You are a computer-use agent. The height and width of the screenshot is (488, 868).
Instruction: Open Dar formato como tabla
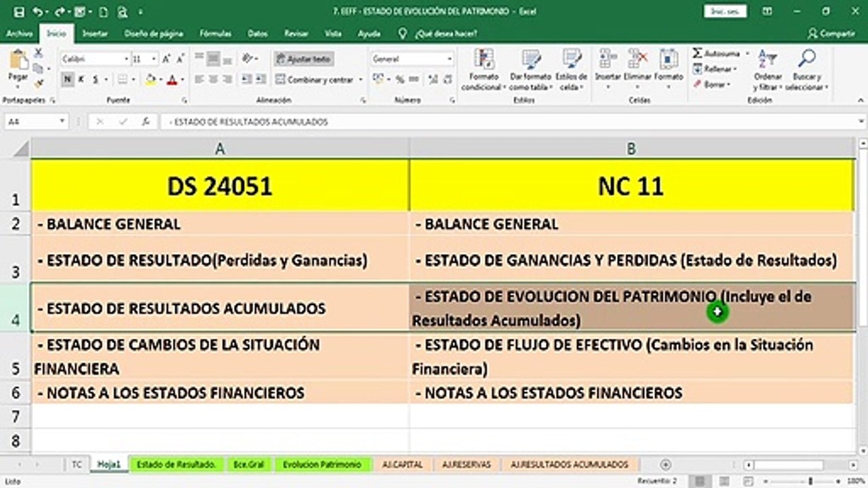click(x=530, y=70)
